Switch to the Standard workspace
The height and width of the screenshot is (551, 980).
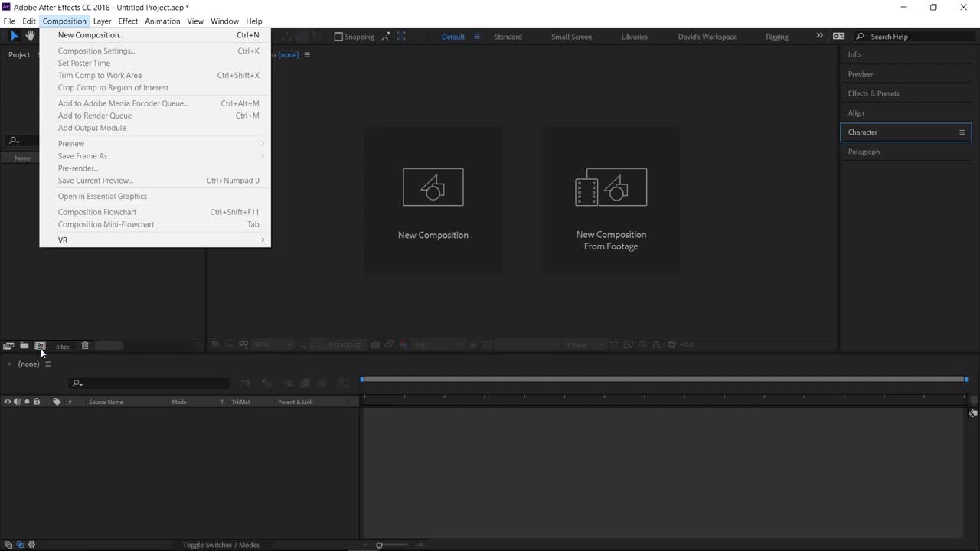(508, 37)
